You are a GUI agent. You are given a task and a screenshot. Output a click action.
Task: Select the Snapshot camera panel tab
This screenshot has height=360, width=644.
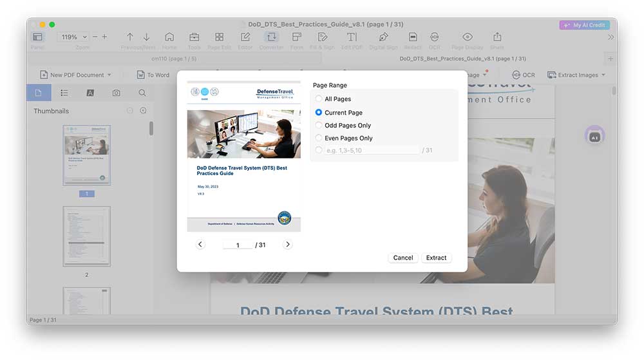(116, 93)
